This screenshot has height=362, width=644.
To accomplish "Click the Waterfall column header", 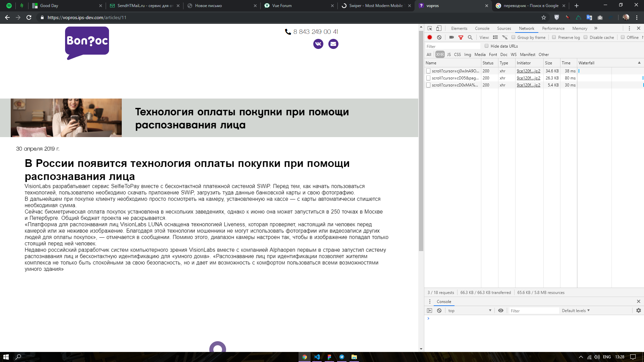I will point(610,63).
